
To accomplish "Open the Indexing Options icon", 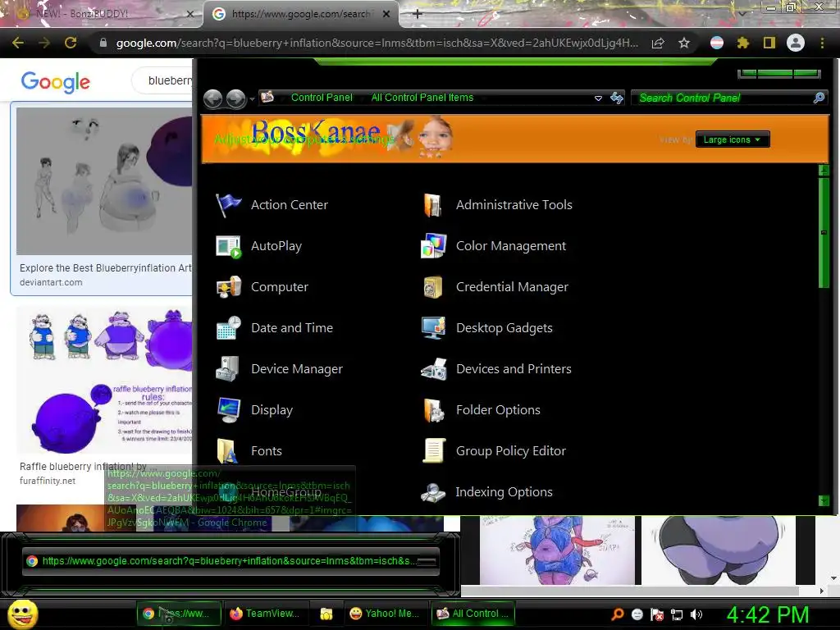I will 433,492.
